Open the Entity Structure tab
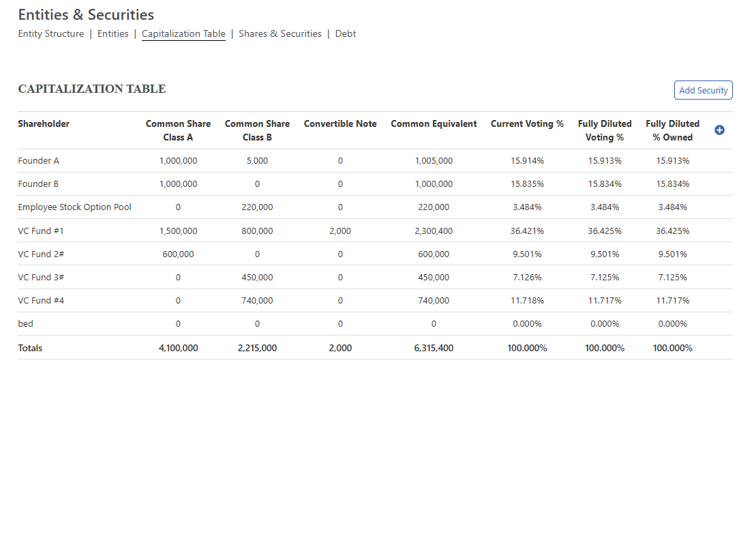 51,33
